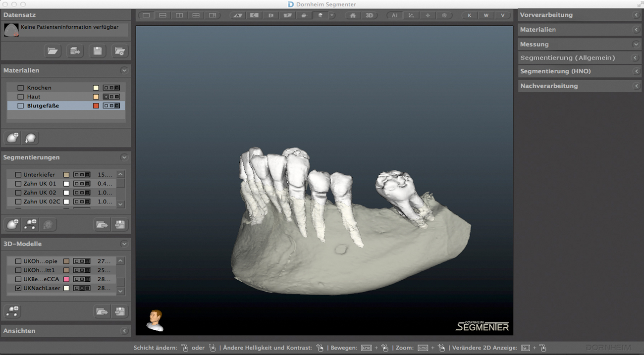Click the 3D view toolbar button

pyautogui.click(x=369, y=15)
